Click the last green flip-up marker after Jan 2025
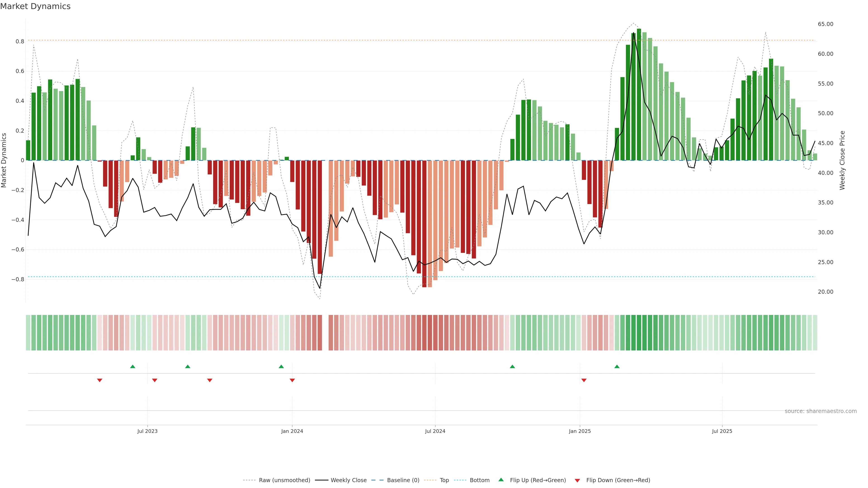Viewport: 868px width, 488px height. pos(617,366)
